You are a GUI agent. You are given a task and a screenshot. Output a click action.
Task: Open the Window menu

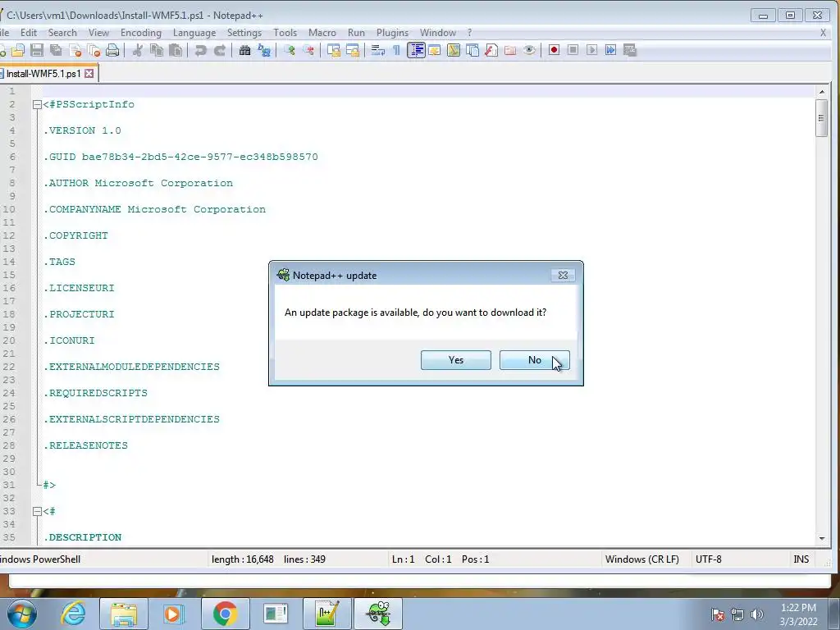438,33
